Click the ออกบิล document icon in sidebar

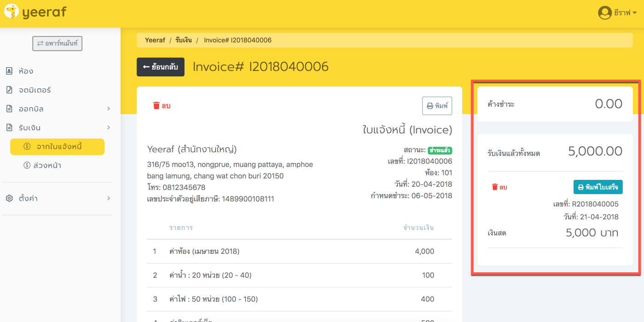[9, 109]
